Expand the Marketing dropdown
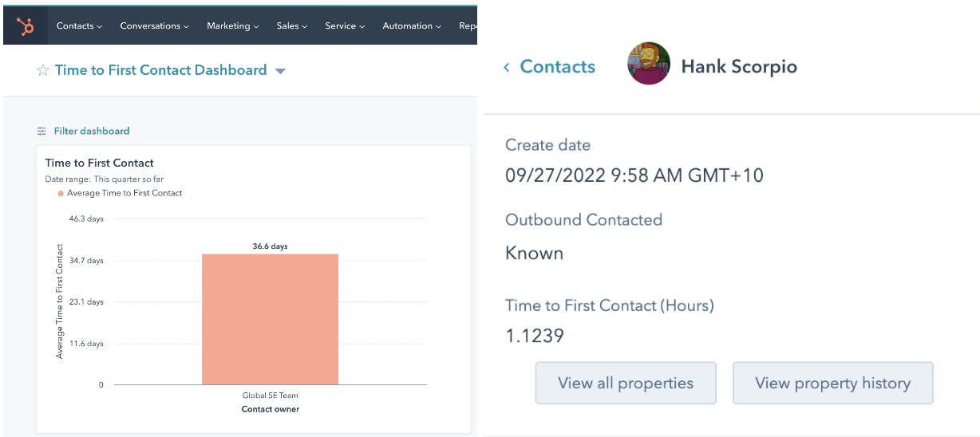980x437 pixels. click(232, 26)
